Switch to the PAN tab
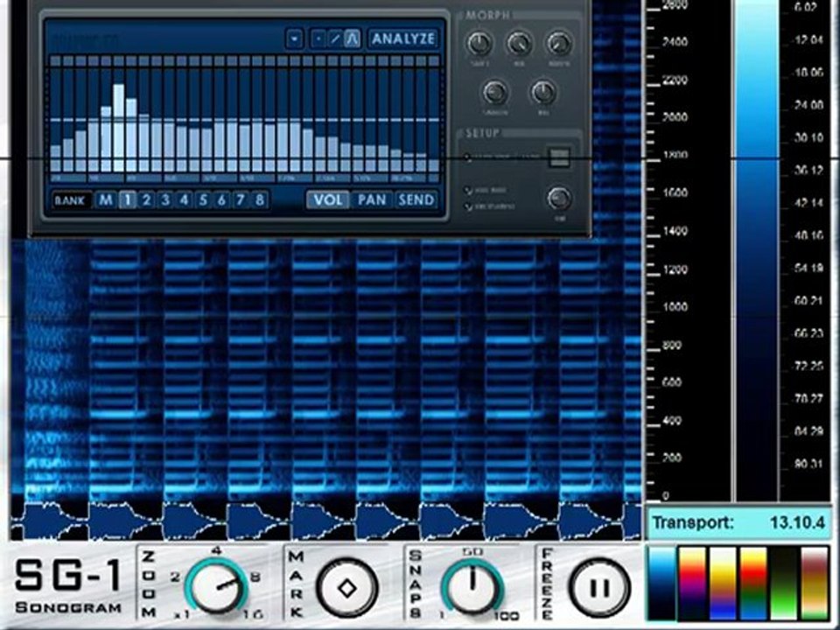The height and width of the screenshot is (630, 840). [x=372, y=200]
